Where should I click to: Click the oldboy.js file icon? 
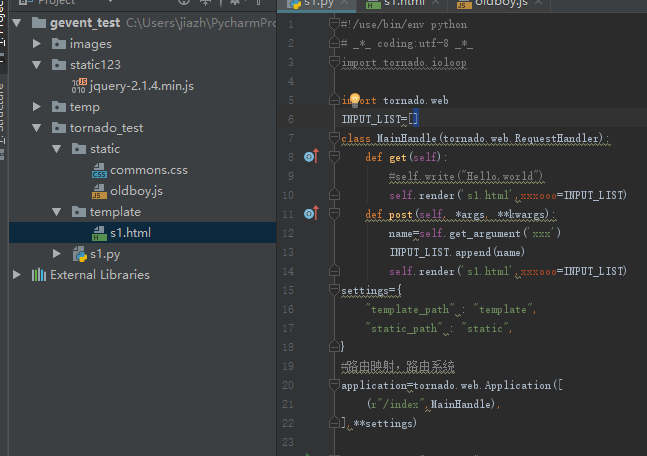(99, 190)
